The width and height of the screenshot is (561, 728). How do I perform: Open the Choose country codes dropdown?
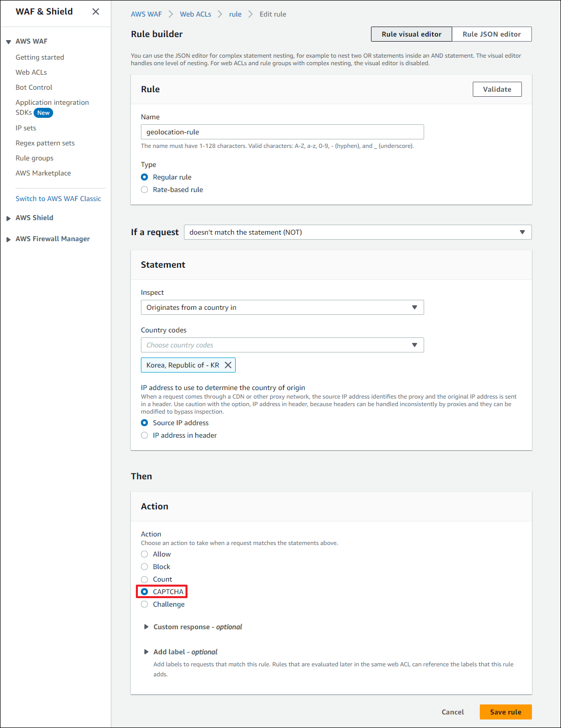pos(282,345)
